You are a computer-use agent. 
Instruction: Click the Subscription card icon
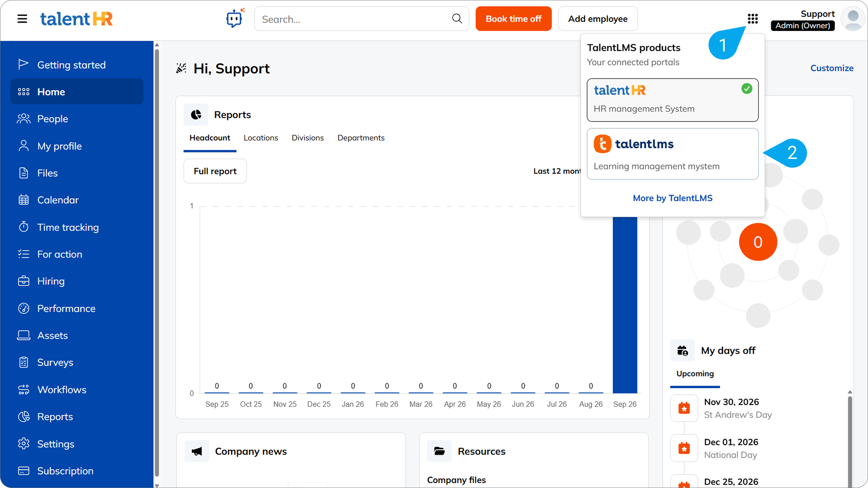(24, 471)
